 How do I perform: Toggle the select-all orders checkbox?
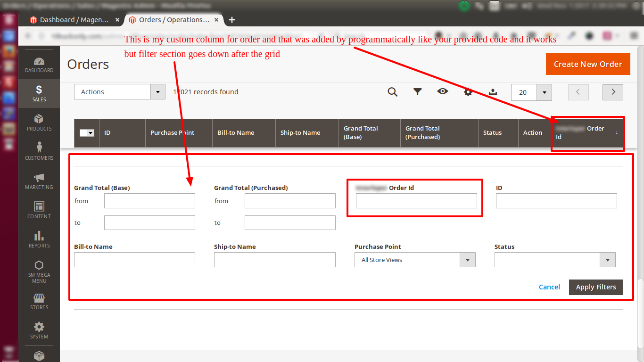tap(83, 133)
